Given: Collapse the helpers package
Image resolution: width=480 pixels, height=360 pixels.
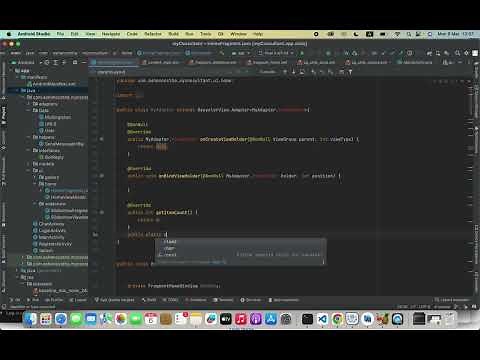Looking at the screenshot, I should click(29, 137).
